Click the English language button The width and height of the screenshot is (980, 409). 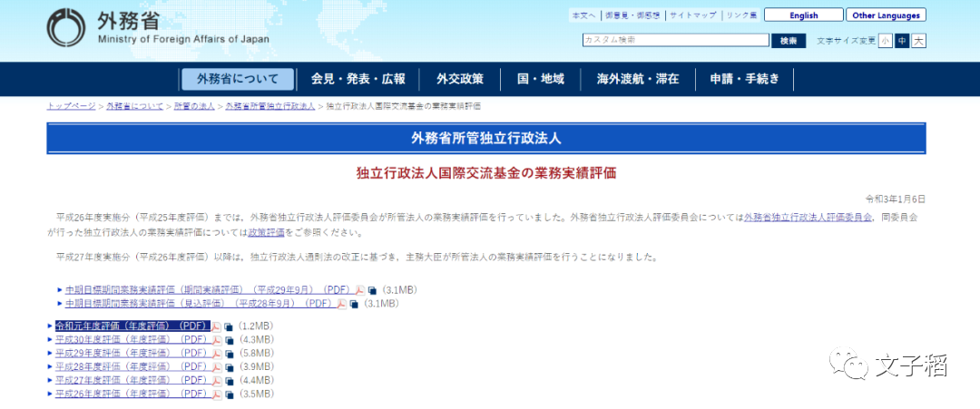(803, 15)
